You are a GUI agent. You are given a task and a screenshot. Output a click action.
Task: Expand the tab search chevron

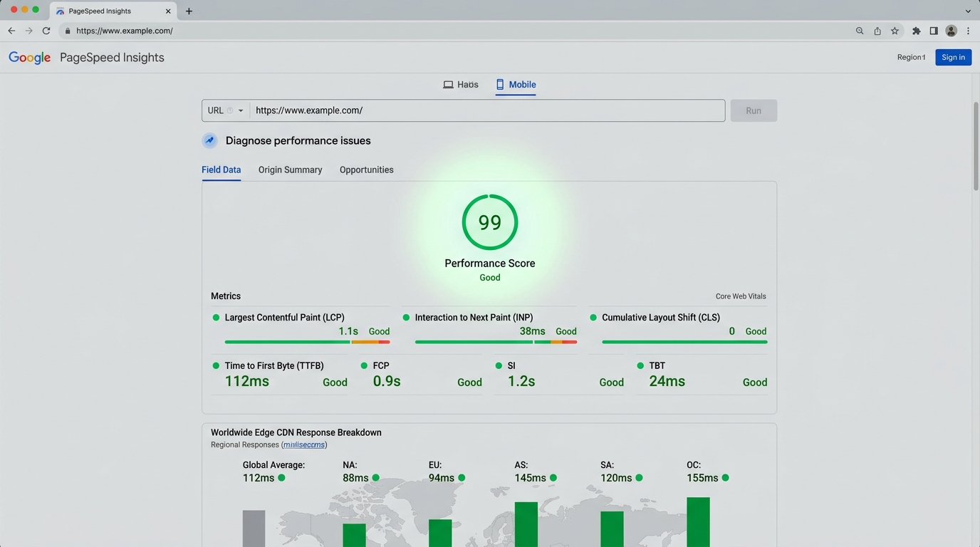[x=968, y=11]
